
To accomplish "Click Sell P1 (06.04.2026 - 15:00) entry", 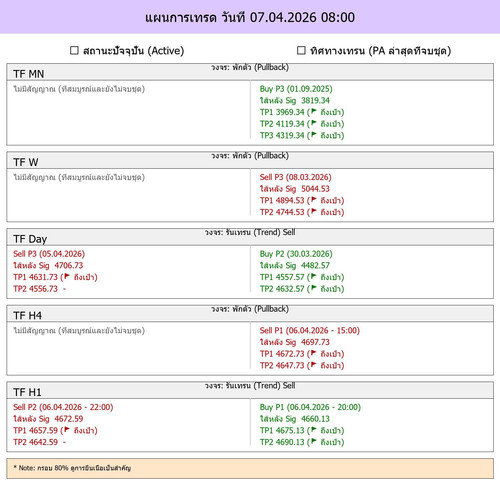I will pyautogui.click(x=310, y=331).
